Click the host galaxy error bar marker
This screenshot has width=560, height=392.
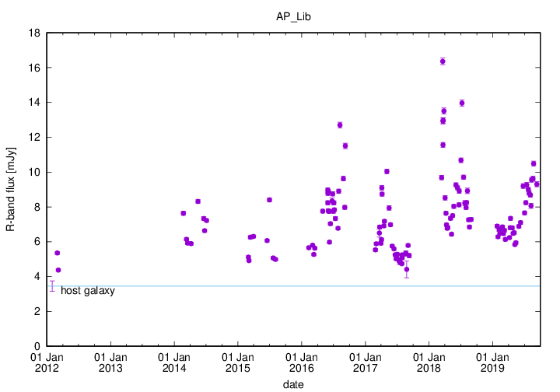coord(52,286)
